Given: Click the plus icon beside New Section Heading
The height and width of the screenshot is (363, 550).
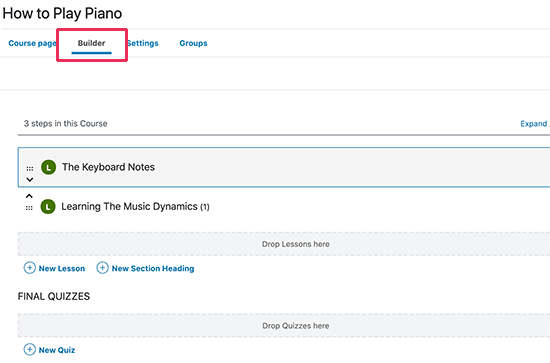Looking at the screenshot, I should pyautogui.click(x=102, y=268).
